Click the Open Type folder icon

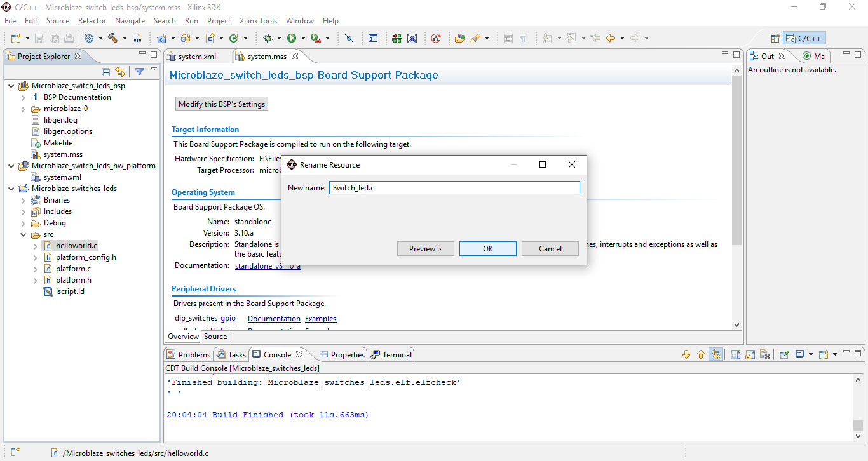[460, 38]
